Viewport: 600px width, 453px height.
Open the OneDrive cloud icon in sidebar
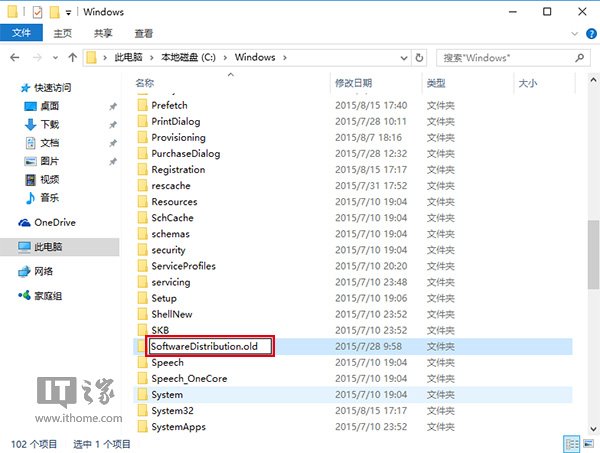click(x=25, y=223)
